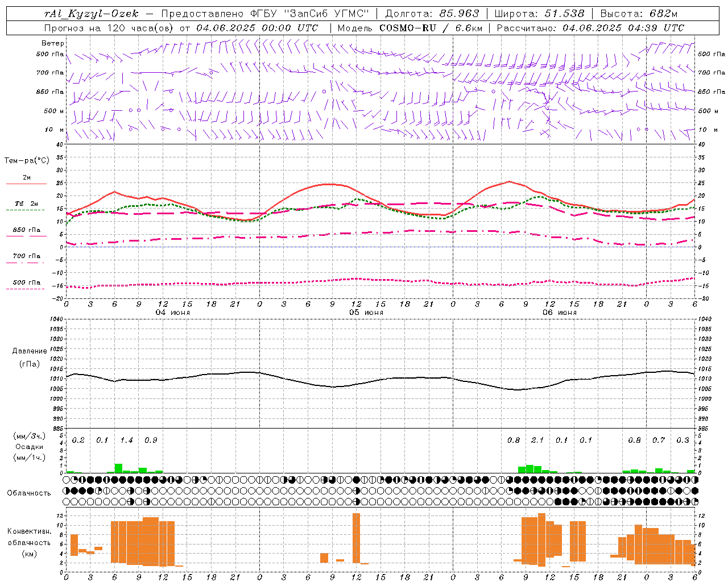Click the 0.9 precipitation total value
The image size is (728, 582).
[x=151, y=440]
